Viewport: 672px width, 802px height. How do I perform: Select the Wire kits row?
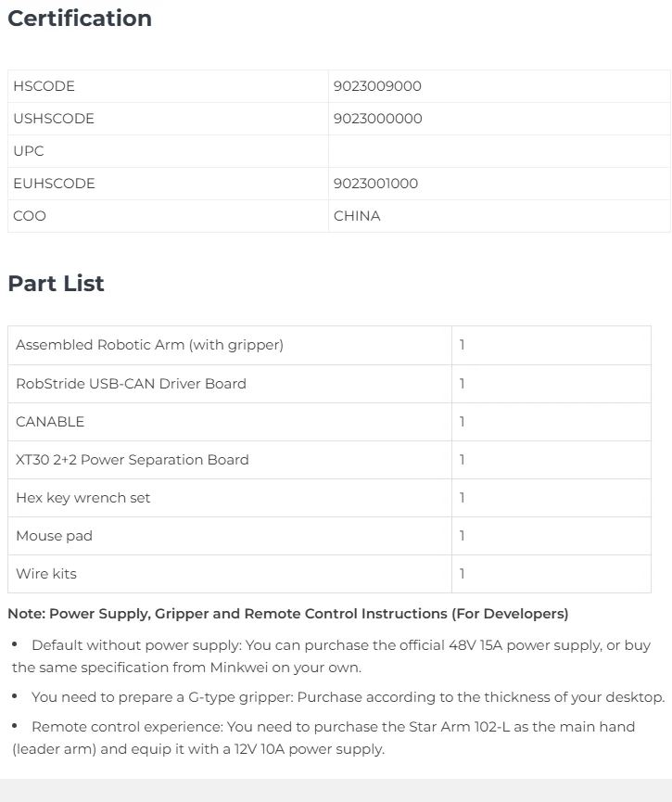point(329,574)
